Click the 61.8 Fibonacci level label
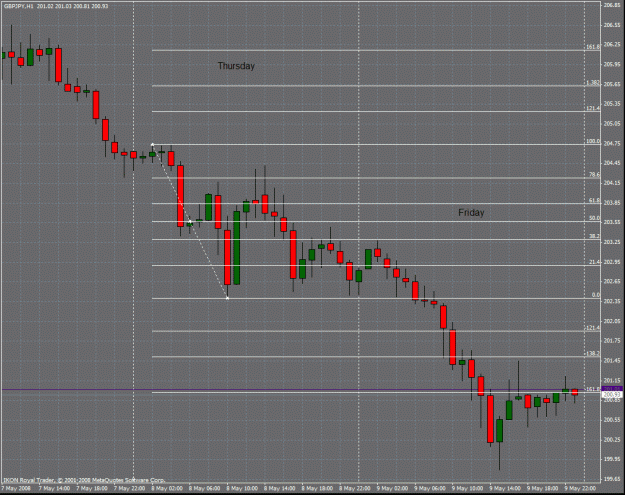This screenshot has width=625, height=495. pyautogui.click(x=594, y=200)
